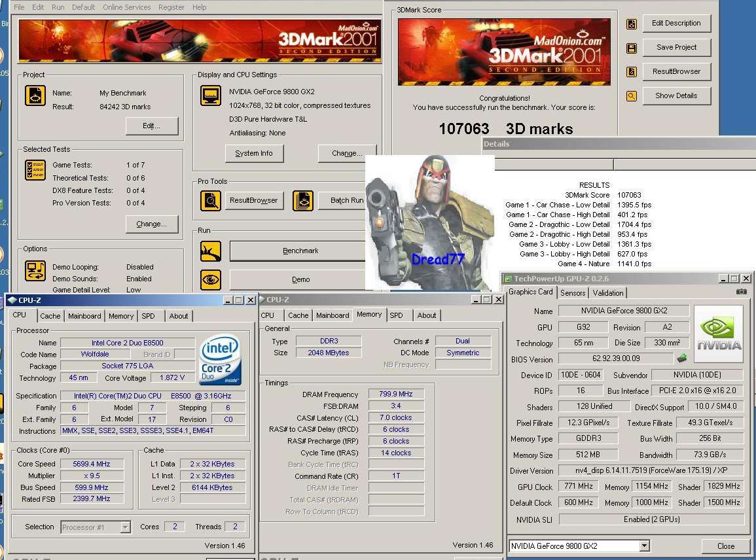Click the GPU-Z title bar icon

point(507,279)
